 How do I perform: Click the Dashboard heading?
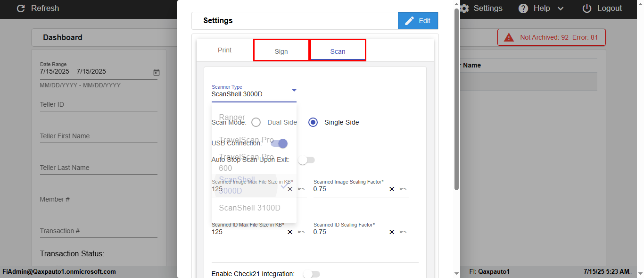tap(63, 37)
